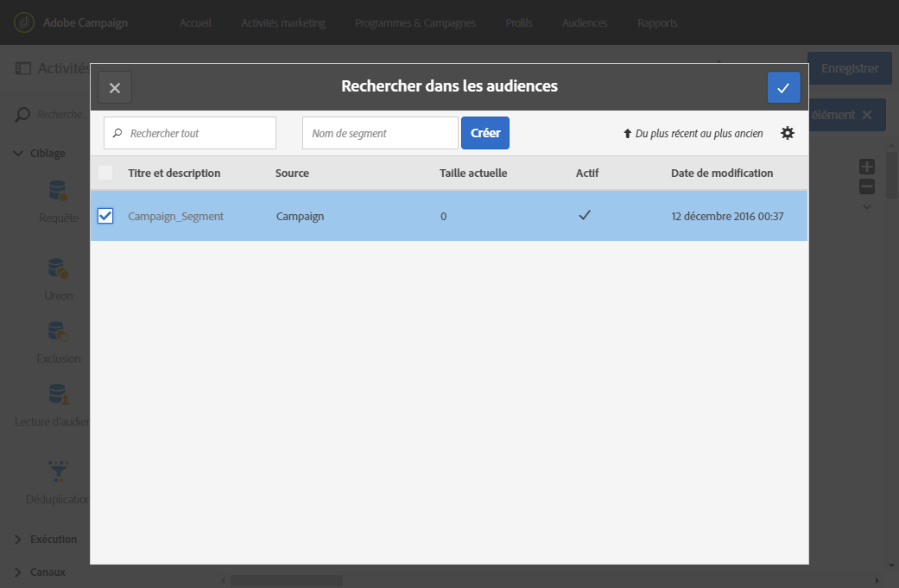Close the audience search dialog
The image size is (899, 588).
115,88
